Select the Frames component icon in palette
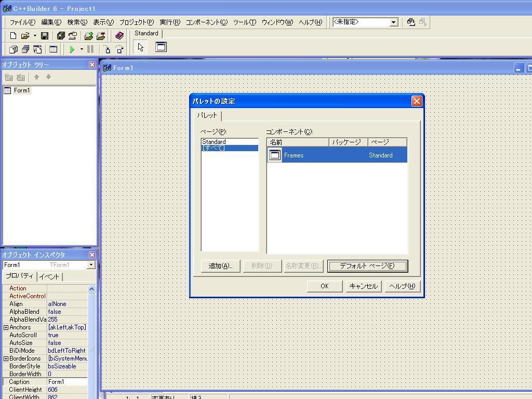 (161, 47)
